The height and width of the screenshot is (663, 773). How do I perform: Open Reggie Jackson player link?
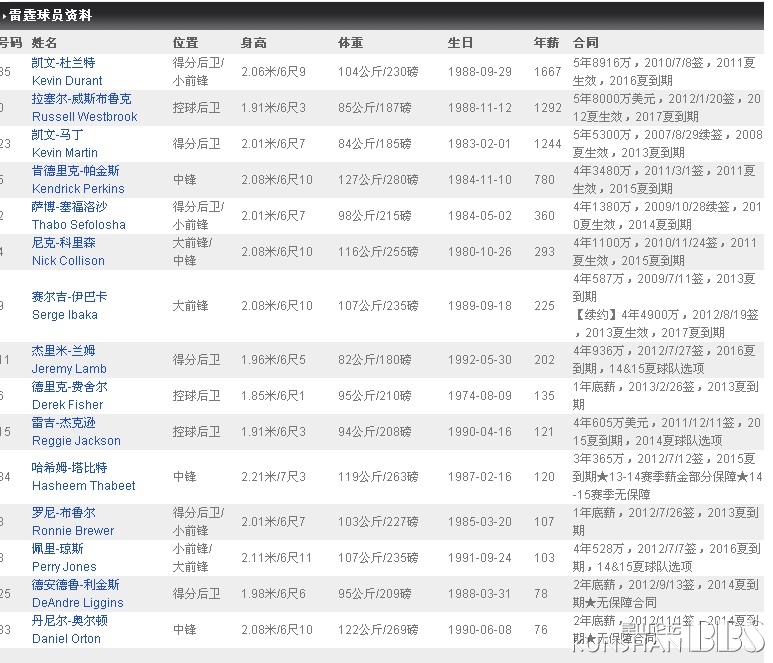[x=76, y=440]
